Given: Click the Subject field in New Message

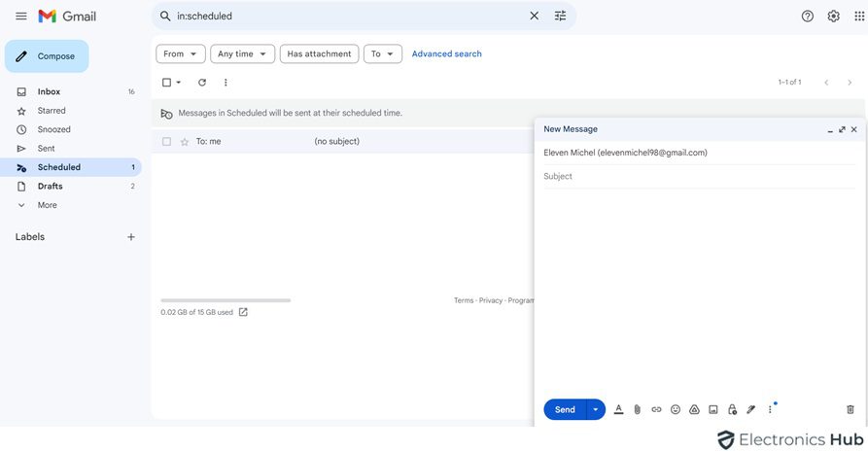Looking at the screenshot, I should [x=700, y=176].
